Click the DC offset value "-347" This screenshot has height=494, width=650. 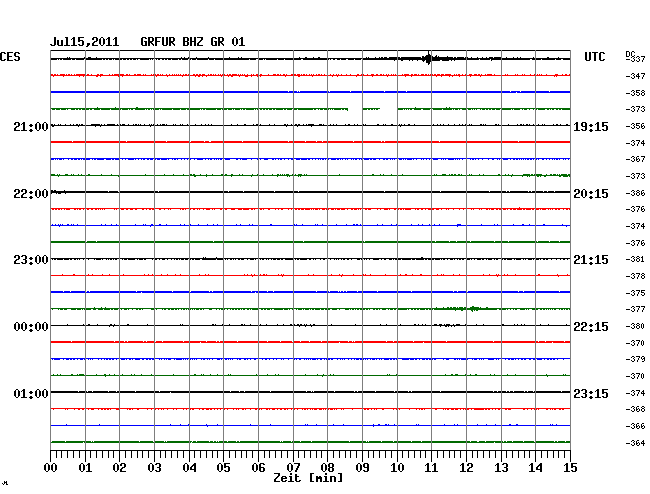[635, 76]
